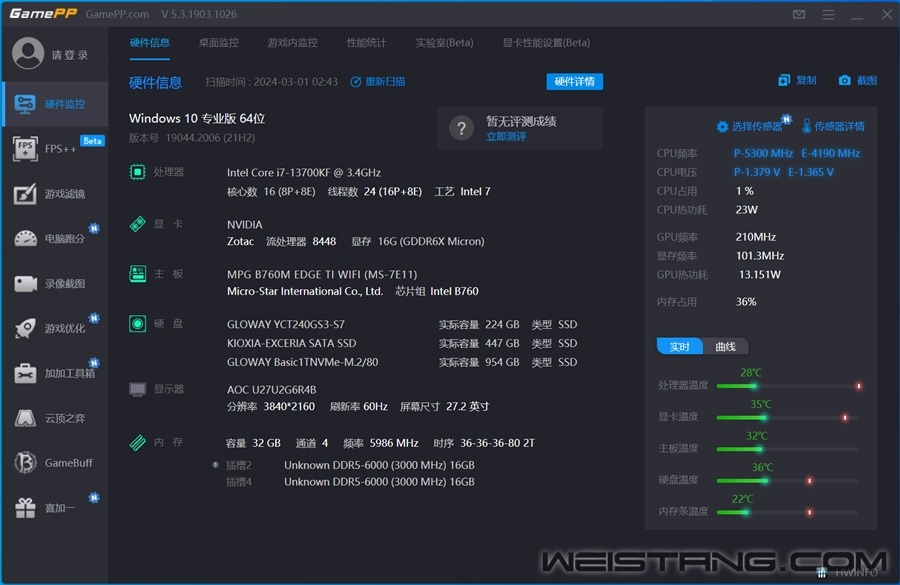Click the 传感器详情 sensor details link

839,126
